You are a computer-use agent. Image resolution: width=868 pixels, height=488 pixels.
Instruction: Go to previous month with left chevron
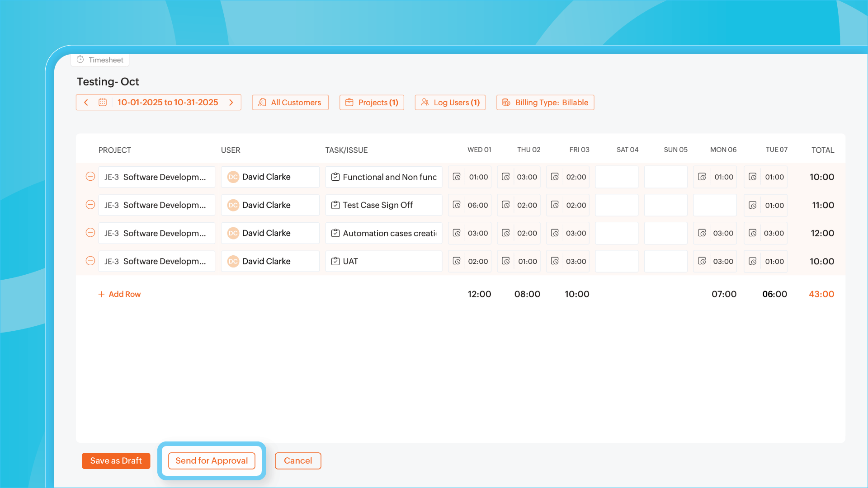[86, 103]
